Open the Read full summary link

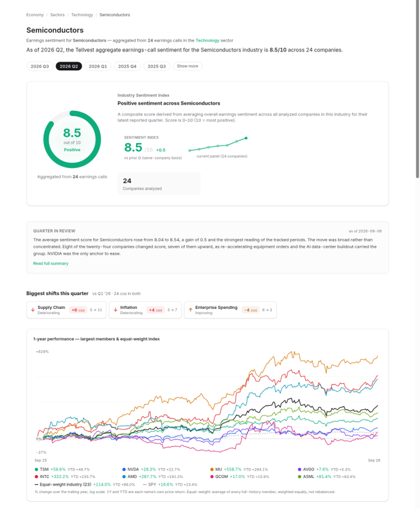click(x=51, y=263)
